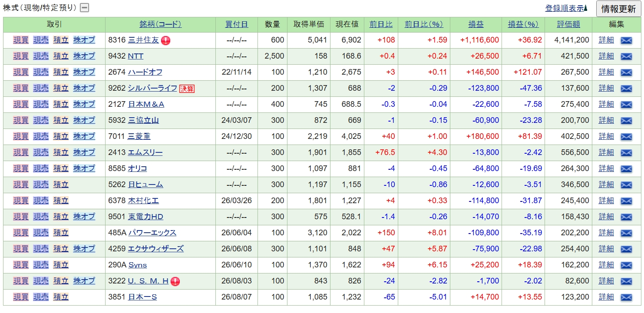
Task: Open 詳細 for 木村化工
Action: tap(606, 201)
